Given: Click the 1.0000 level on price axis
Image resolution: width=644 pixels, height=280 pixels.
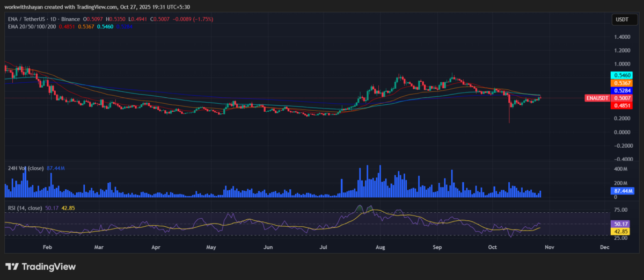Looking at the screenshot, I should (x=622, y=64).
